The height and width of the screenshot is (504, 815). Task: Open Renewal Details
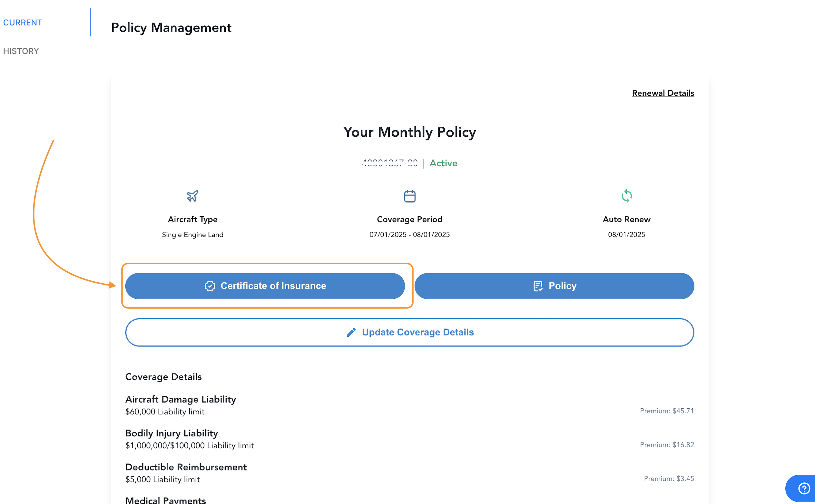coord(663,93)
